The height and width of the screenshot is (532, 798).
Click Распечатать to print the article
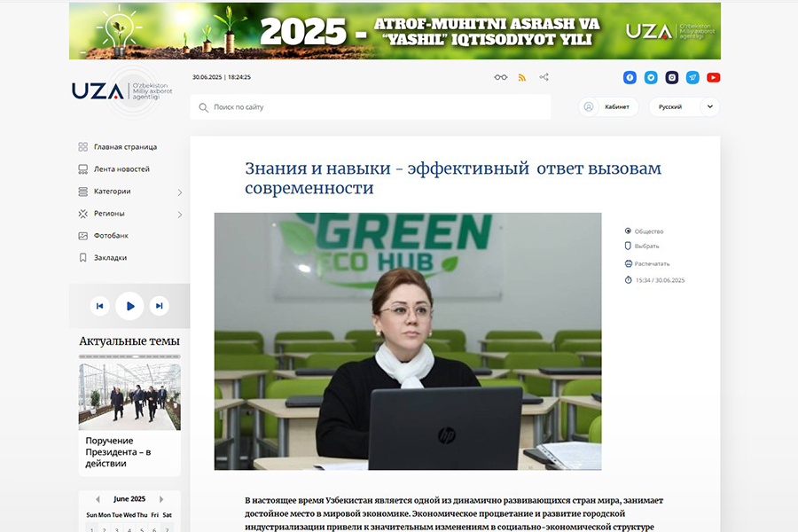point(652,263)
